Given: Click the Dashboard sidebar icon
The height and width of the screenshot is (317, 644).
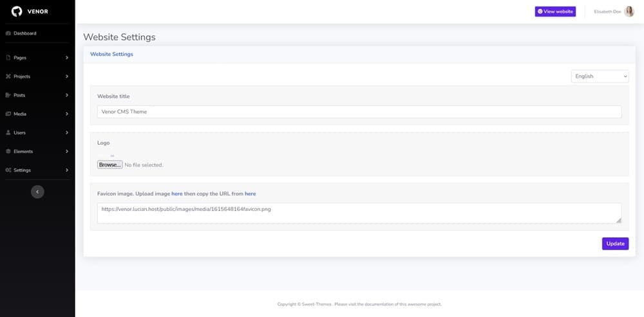Looking at the screenshot, I should click(x=8, y=33).
